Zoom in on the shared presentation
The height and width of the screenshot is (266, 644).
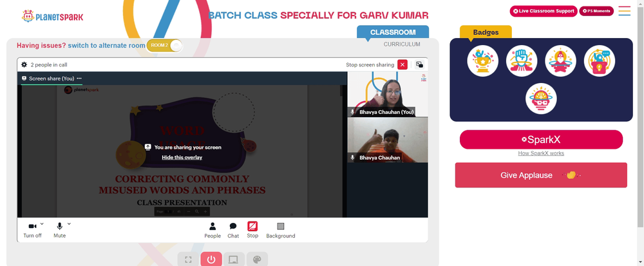(206, 211)
